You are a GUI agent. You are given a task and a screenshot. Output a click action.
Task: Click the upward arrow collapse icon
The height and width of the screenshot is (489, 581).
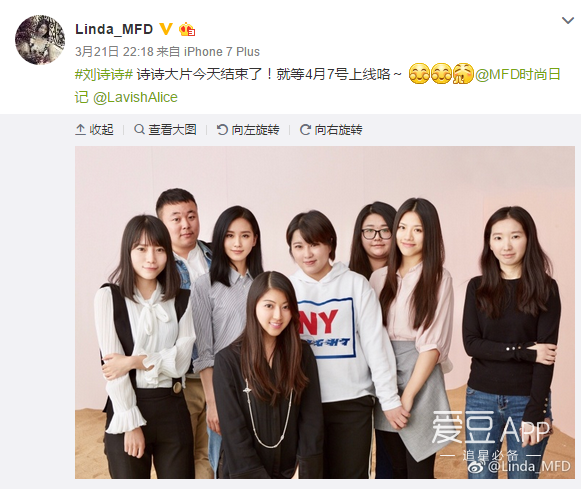point(80,130)
